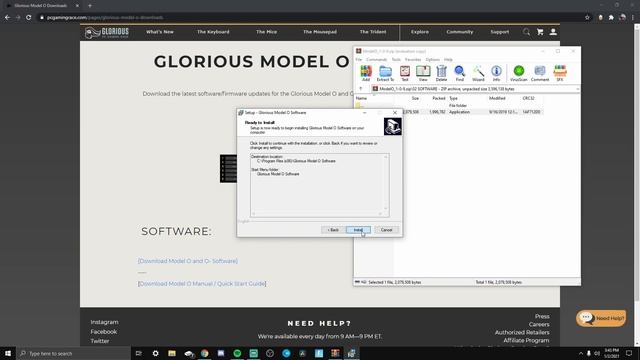Open Task View on taskbar

pos(138,353)
